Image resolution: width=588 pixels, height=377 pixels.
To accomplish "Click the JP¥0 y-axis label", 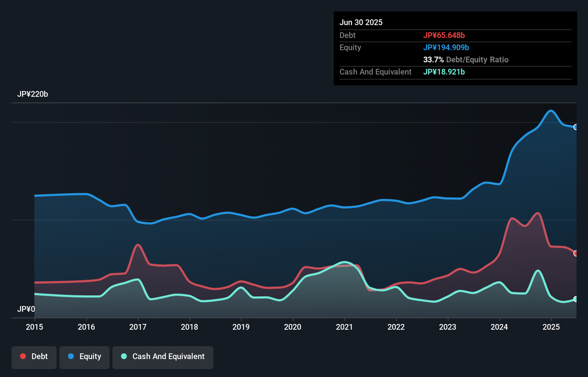I will coord(26,309).
